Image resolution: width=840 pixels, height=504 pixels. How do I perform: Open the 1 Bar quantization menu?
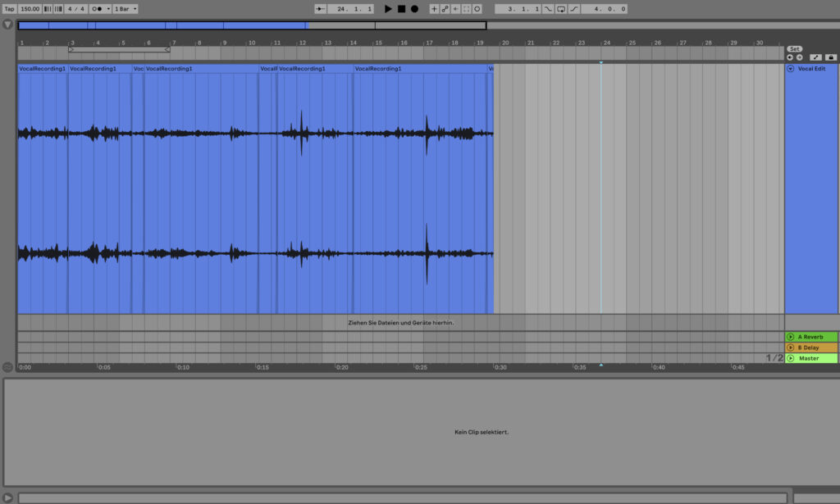pyautogui.click(x=126, y=9)
